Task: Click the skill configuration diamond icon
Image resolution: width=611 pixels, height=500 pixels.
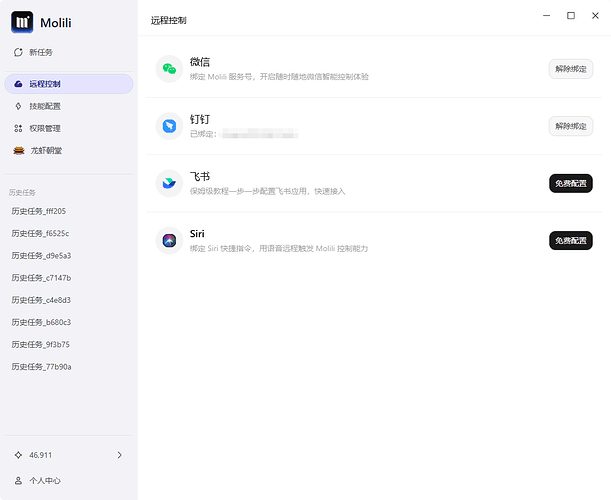Action: pos(18,106)
